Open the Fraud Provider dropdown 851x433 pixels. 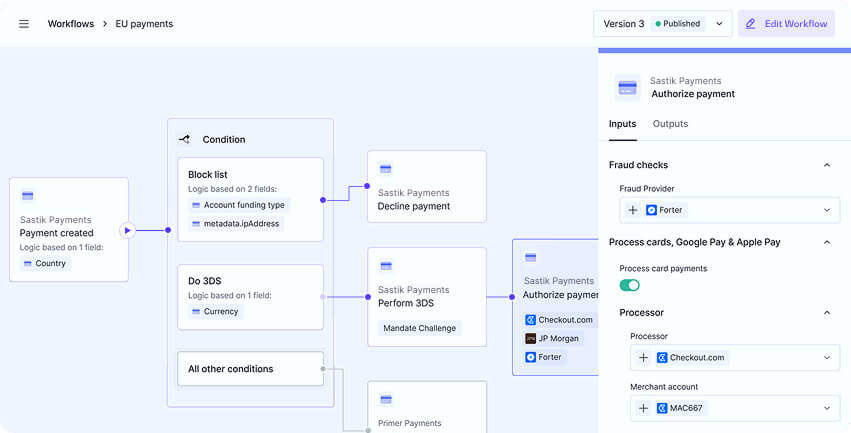tap(729, 210)
